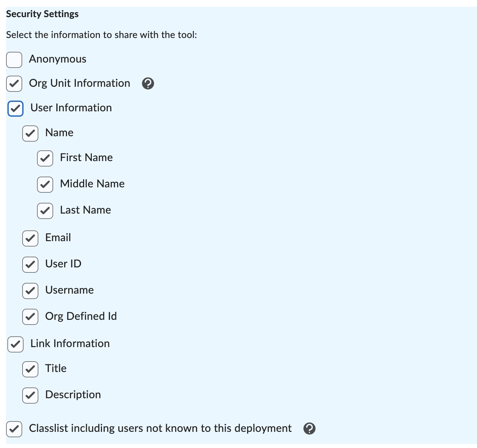Viewport: 477px width, 448px height.
Task: Uncheck the Title checkbox
Action: click(30, 369)
